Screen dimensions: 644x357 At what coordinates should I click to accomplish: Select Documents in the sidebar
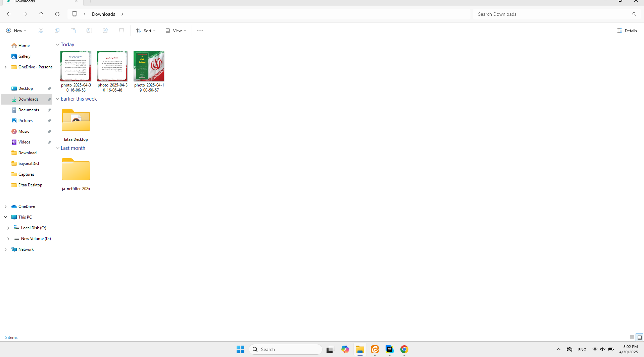(29, 110)
